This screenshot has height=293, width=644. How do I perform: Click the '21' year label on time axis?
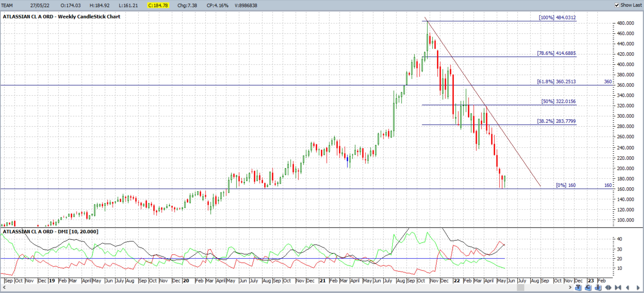[323, 280]
